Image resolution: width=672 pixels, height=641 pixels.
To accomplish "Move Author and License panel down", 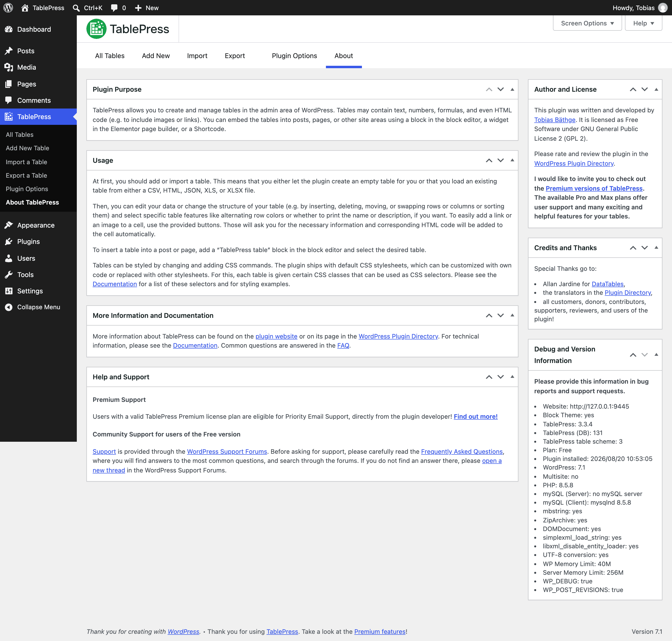I will (x=644, y=90).
